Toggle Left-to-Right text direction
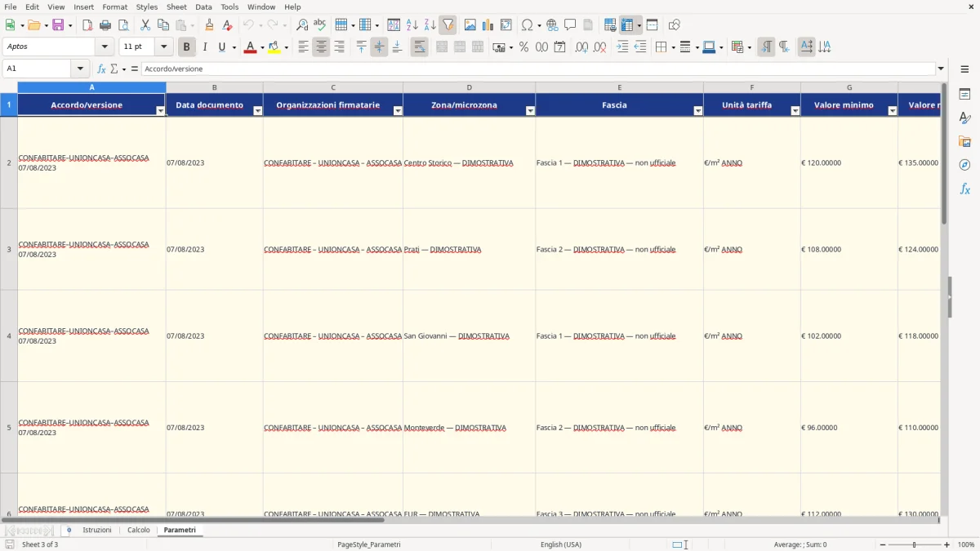This screenshot has width=980, height=551. tap(765, 47)
